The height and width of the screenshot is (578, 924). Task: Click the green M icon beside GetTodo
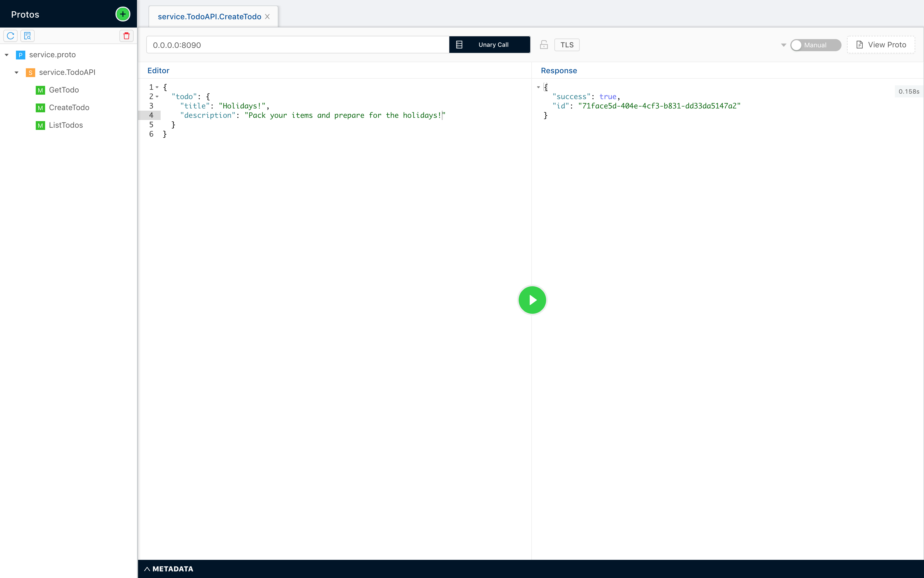40,90
